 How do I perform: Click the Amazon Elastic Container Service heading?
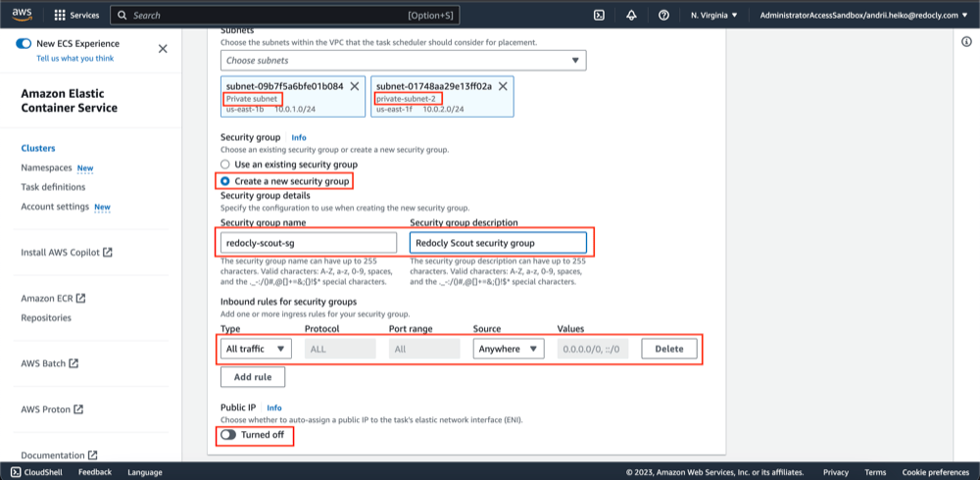click(70, 101)
